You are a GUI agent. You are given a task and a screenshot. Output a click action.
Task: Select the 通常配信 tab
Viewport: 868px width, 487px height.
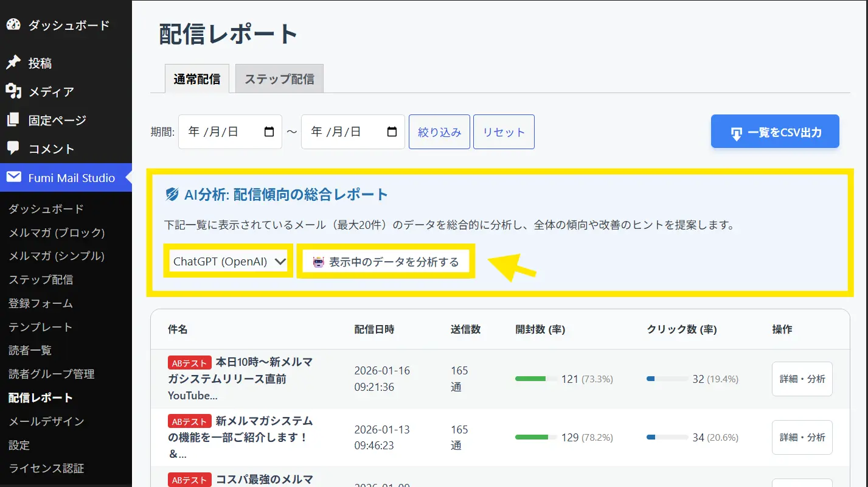[x=196, y=79]
